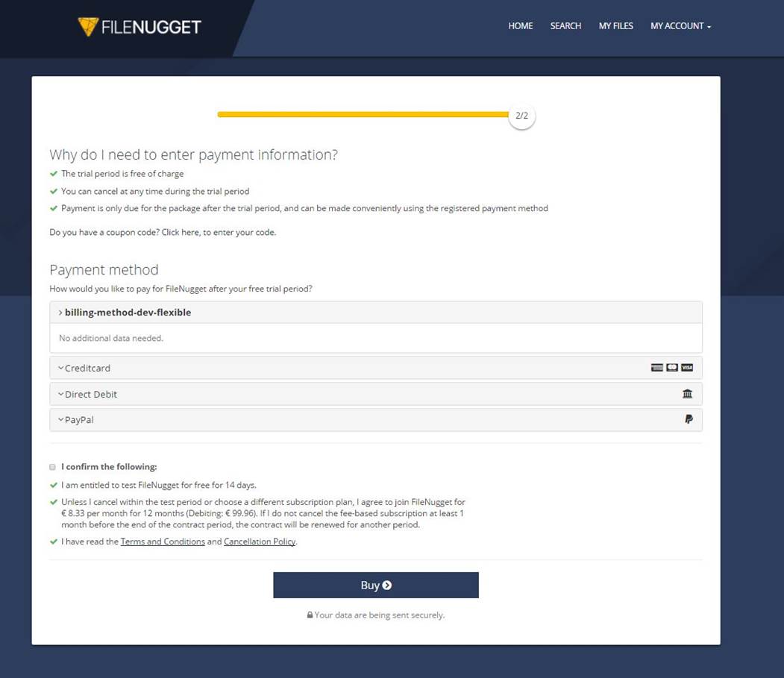
Task: Click green checkmark beside 'Payment is only due'
Action: [x=54, y=208]
